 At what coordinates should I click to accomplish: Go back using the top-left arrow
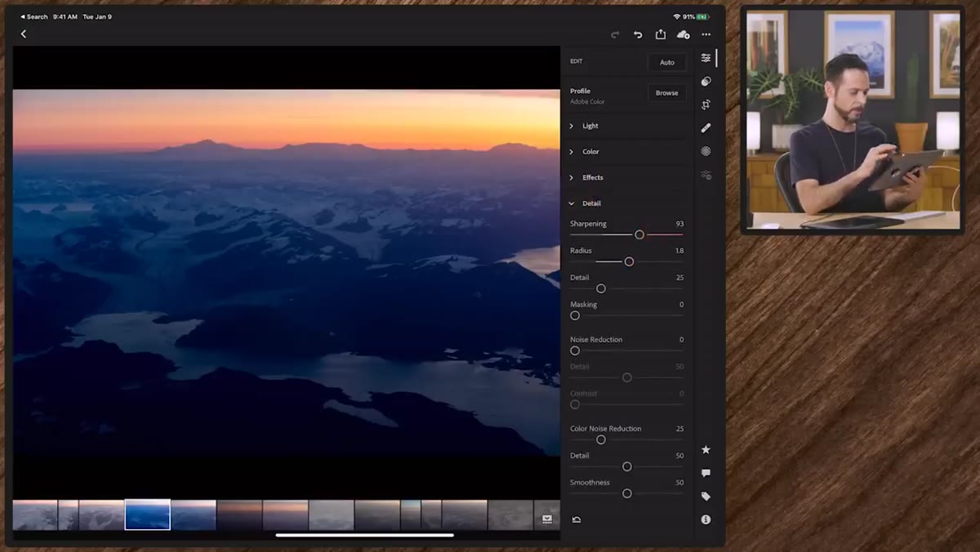23,34
